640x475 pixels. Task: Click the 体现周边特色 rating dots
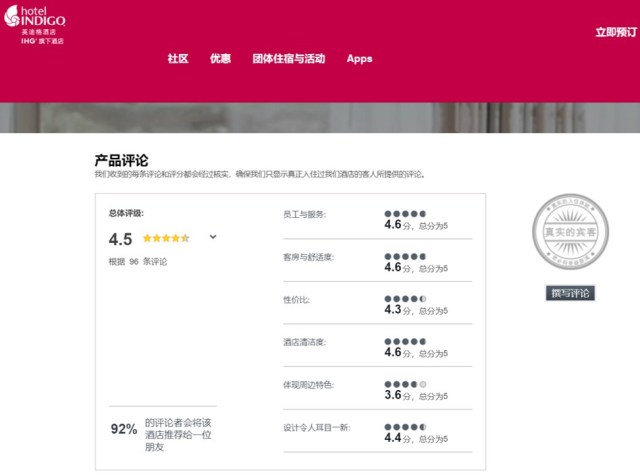[404, 385]
